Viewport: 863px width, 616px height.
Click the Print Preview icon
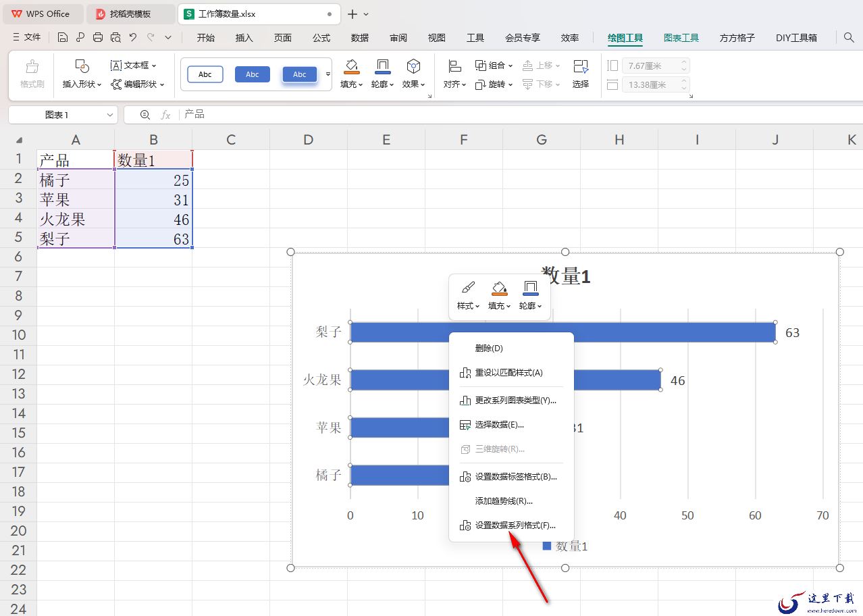coord(115,38)
